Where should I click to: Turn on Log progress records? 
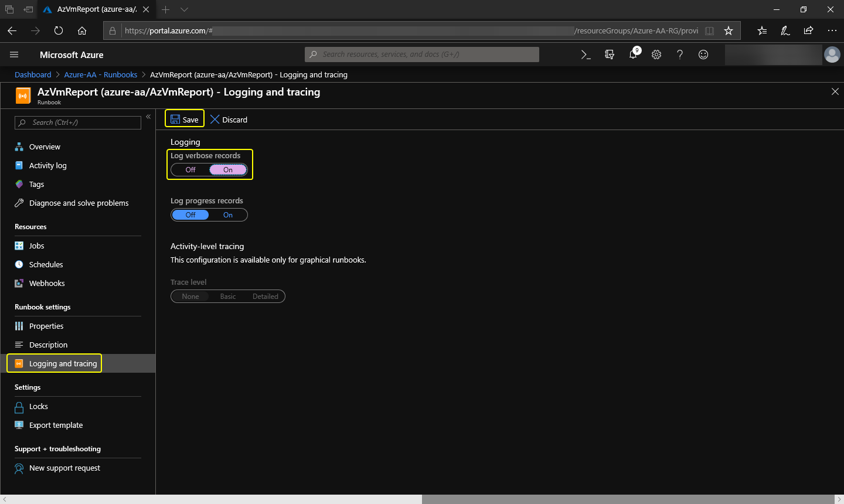[x=228, y=215]
